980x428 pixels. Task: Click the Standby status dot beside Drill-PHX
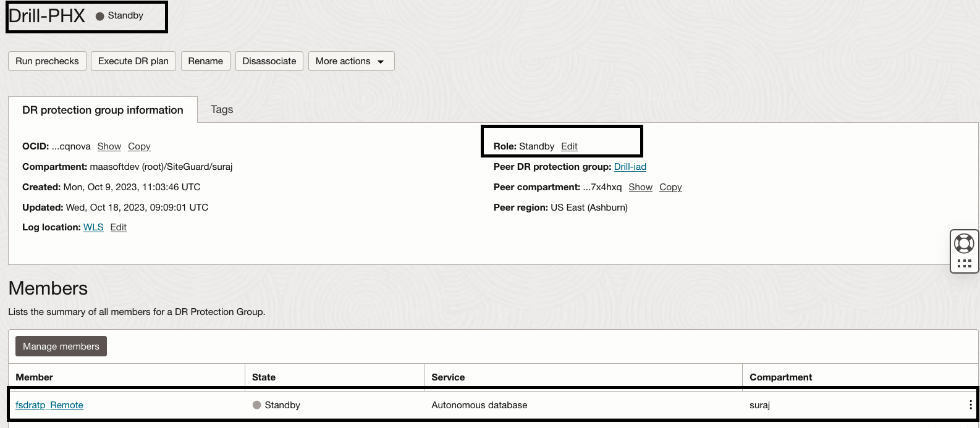(x=99, y=16)
